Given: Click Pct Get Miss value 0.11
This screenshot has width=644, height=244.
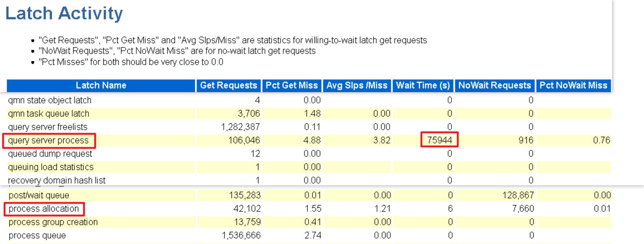Looking at the screenshot, I should point(312,127).
